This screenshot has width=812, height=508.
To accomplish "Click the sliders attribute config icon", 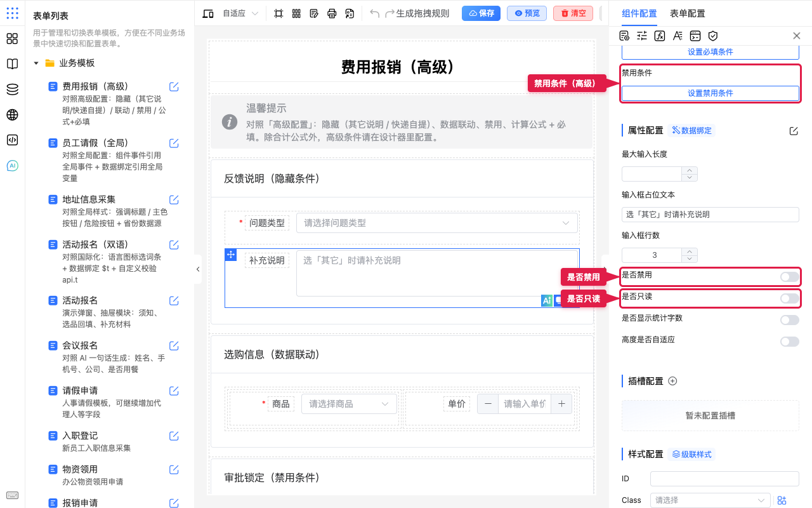I will click(642, 36).
